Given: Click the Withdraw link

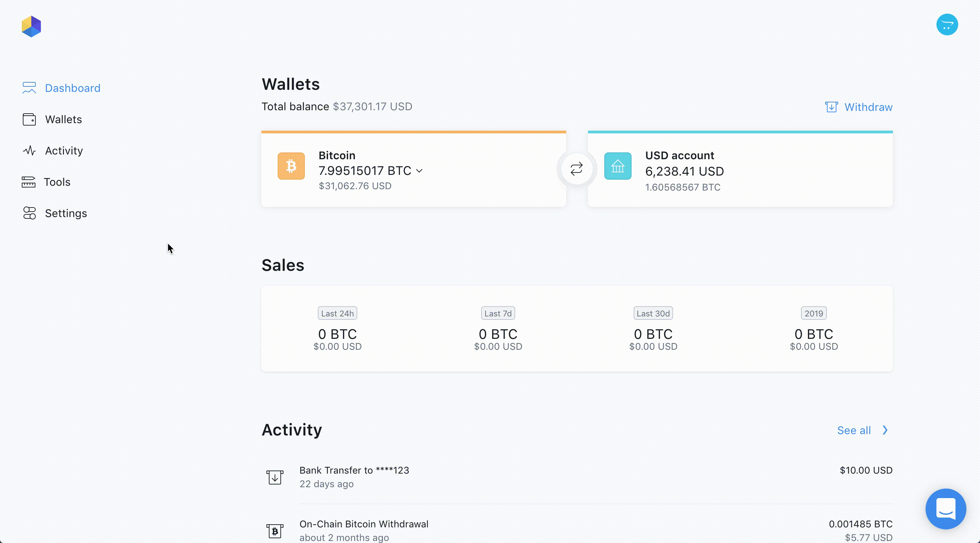Looking at the screenshot, I should [868, 107].
